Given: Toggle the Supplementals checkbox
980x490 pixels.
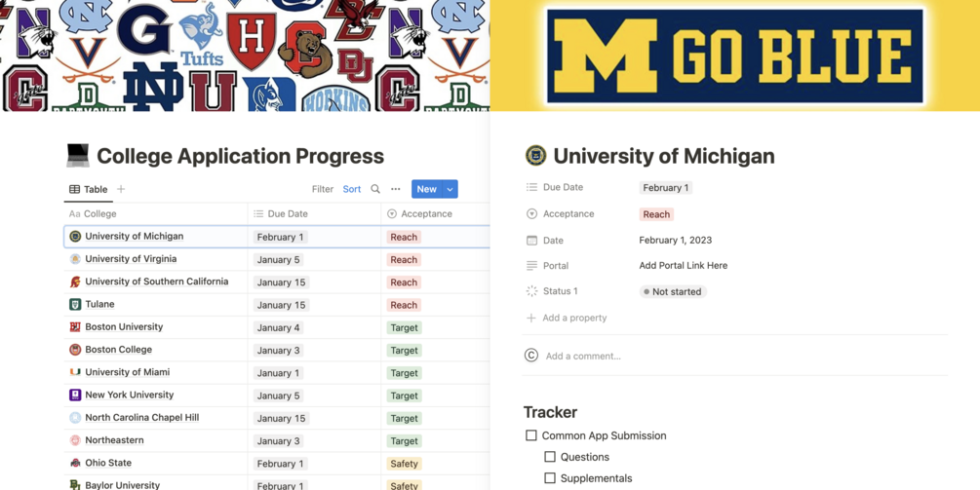Looking at the screenshot, I should click(x=550, y=478).
